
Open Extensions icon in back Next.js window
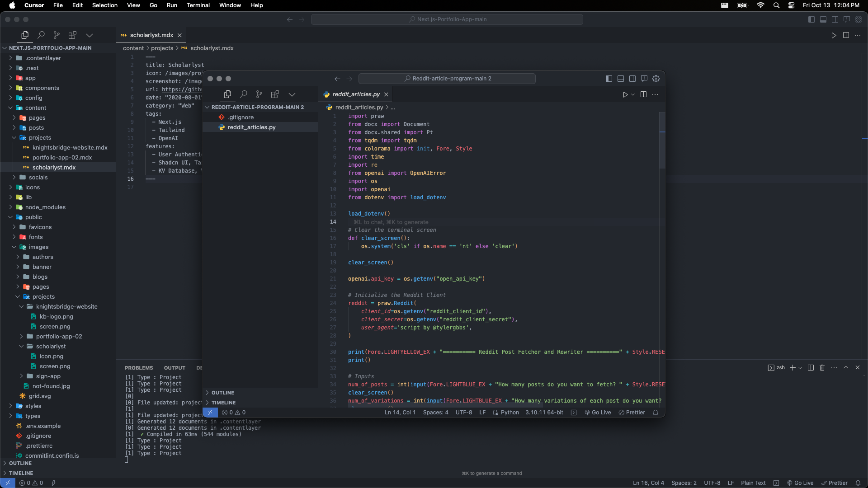pos(72,35)
